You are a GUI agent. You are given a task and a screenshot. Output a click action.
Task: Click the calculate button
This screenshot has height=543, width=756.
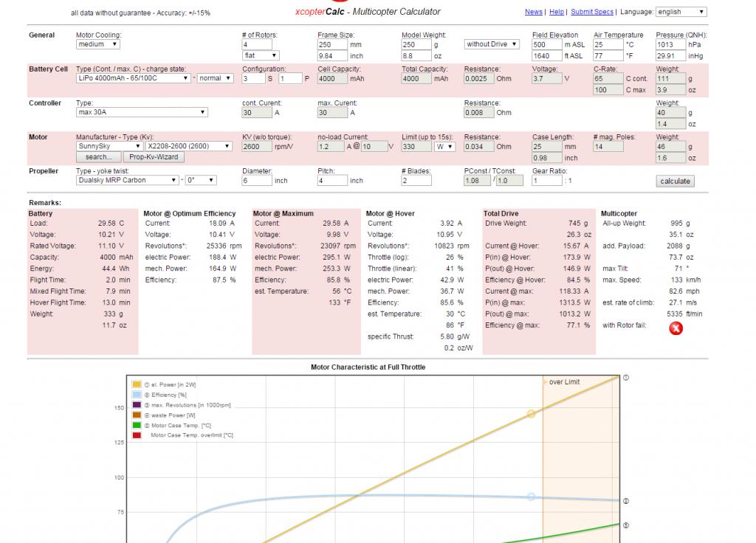tap(675, 181)
